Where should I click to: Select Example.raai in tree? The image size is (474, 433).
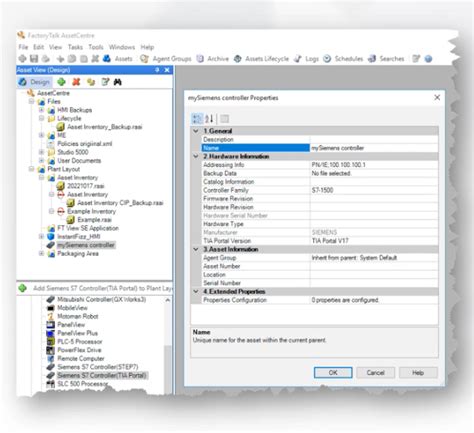(x=94, y=220)
